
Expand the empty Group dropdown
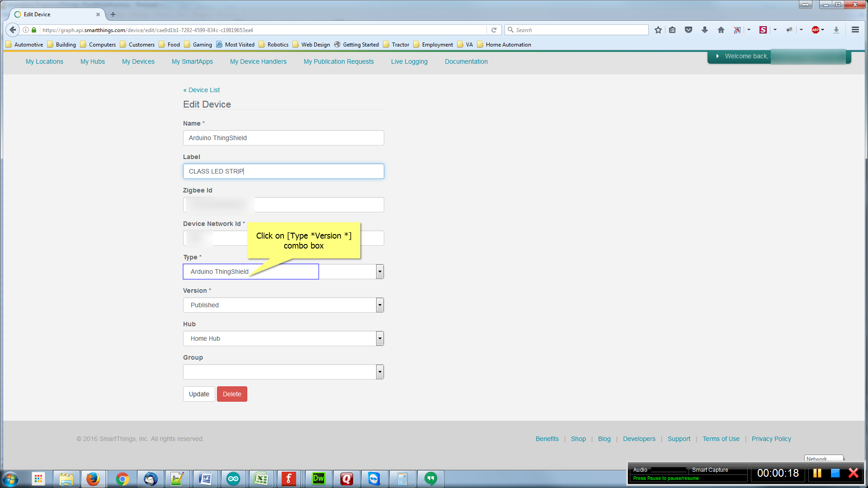point(380,372)
